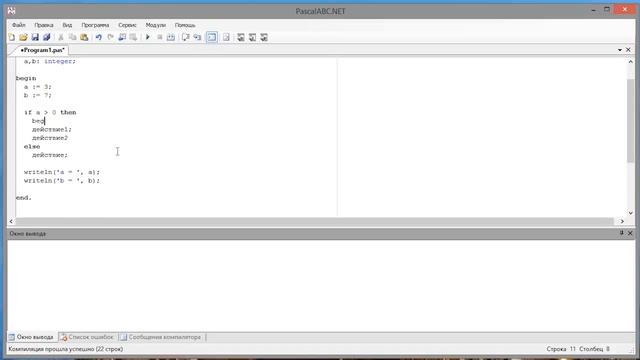Place cursor on line 'a := 3;'
Image resolution: width=640 pixels, height=360 pixels.
pos(38,87)
